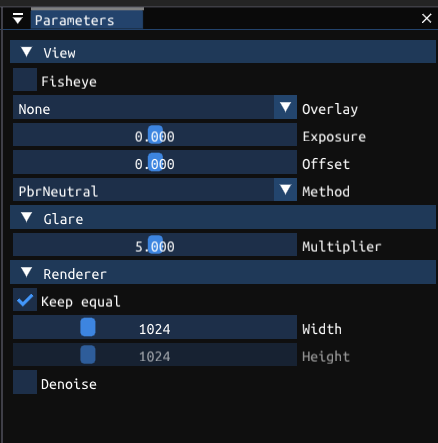Enable the Fisheye checkbox

pos(25,80)
